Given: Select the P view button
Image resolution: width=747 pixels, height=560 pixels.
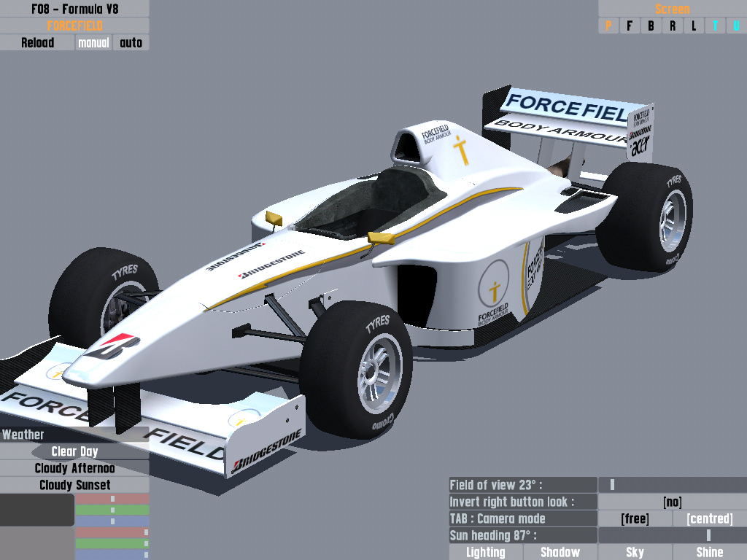Looking at the screenshot, I should tap(608, 26).
